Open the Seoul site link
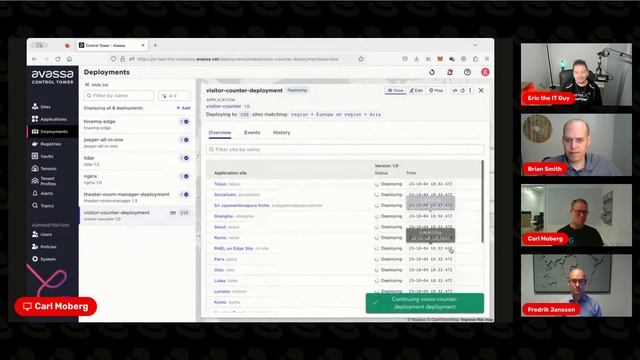The image size is (640, 360). click(220, 227)
